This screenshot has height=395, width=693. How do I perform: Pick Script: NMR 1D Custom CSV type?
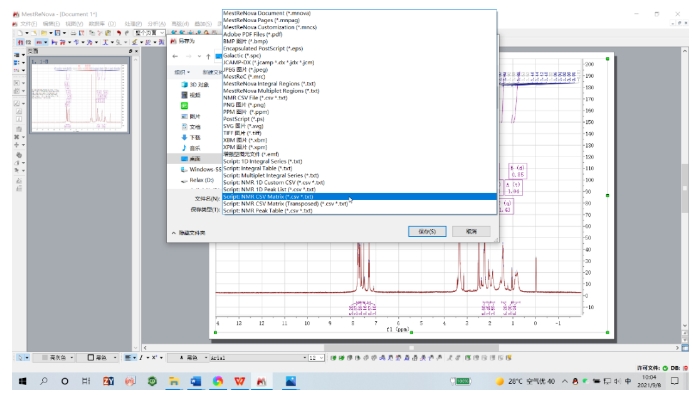tap(359, 182)
